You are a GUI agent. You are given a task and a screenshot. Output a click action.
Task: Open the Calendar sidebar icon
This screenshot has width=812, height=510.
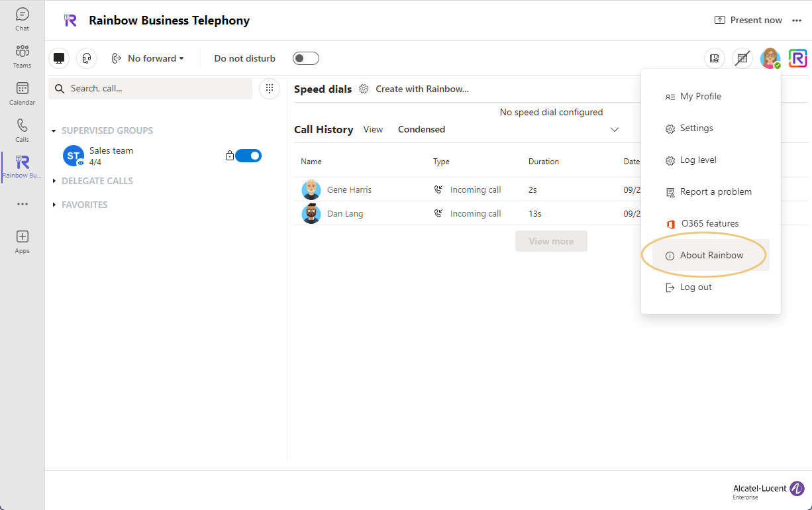(x=22, y=93)
